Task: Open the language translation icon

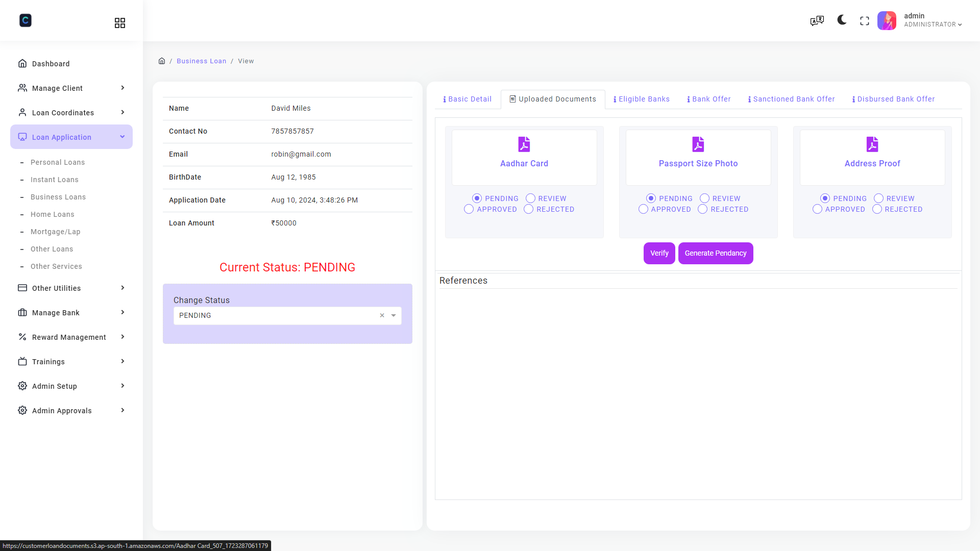Action: tap(817, 20)
